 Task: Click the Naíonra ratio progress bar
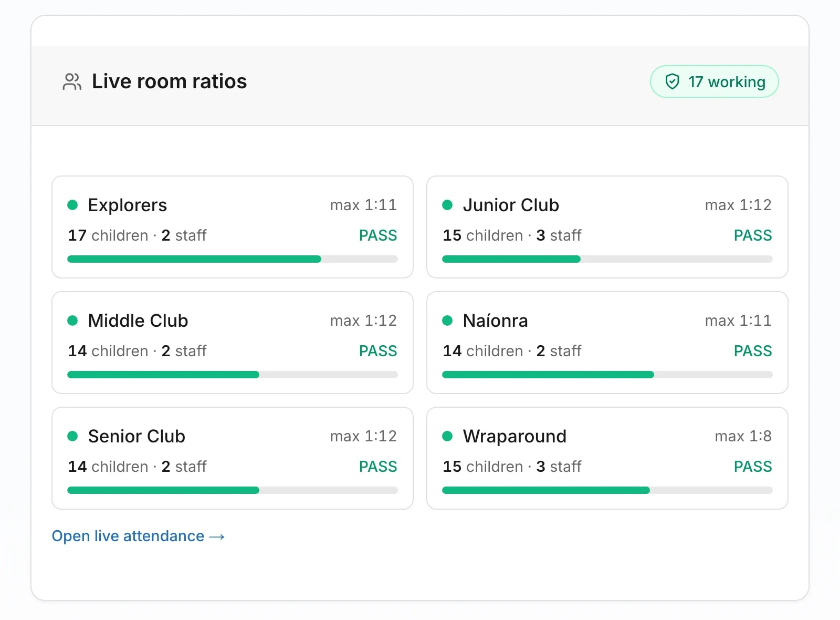click(x=607, y=375)
